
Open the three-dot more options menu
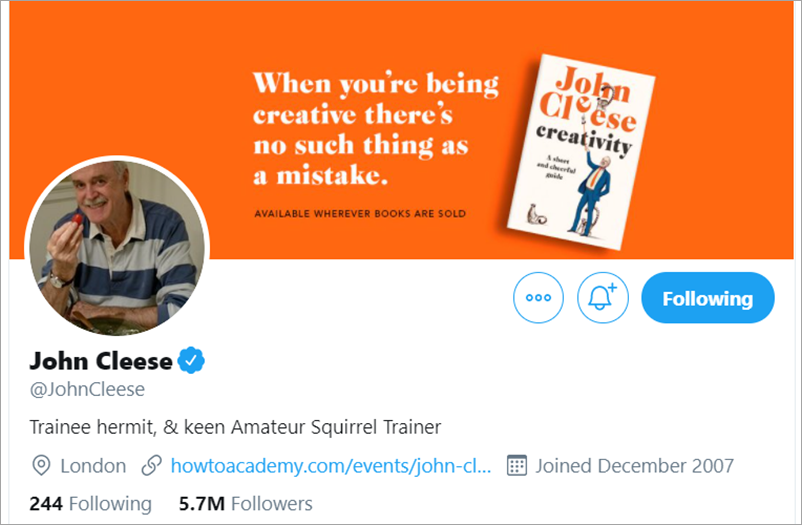(539, 298)
